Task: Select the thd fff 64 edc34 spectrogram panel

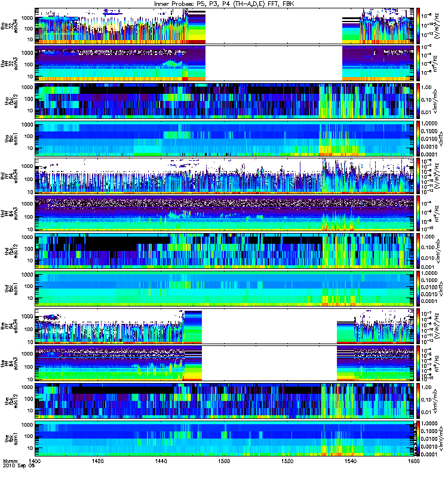Action: [x=225, y=176]
